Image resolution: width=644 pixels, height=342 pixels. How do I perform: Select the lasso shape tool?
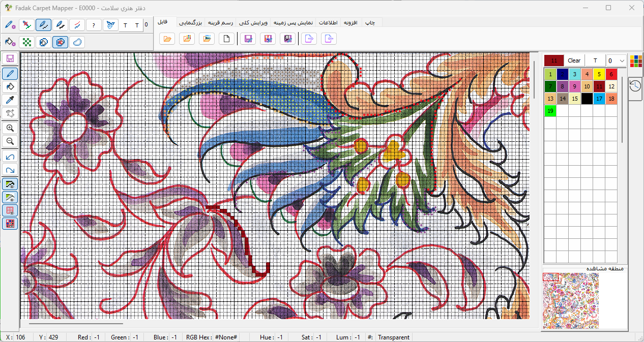coord(77,42)
